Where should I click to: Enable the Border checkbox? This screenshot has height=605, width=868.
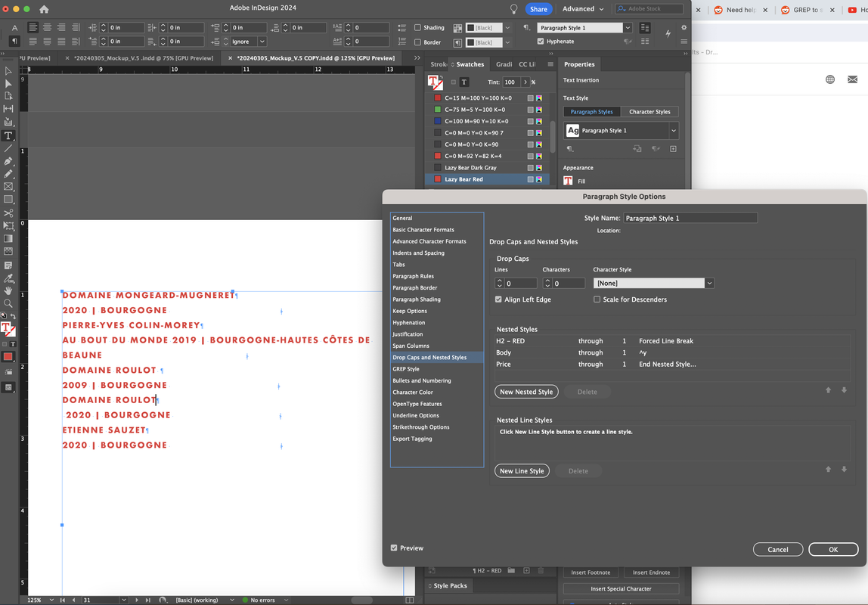point(417,42)
